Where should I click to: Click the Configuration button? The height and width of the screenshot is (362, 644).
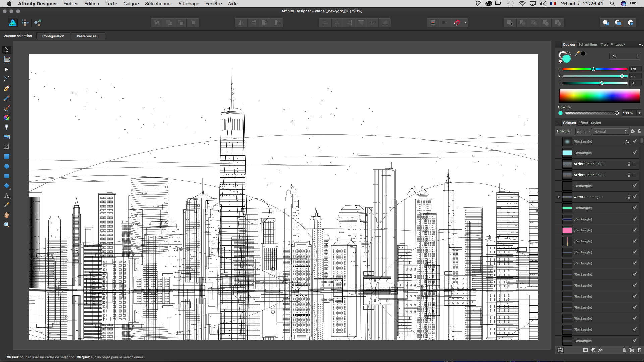pyautogui.click(x=53, y=36)
